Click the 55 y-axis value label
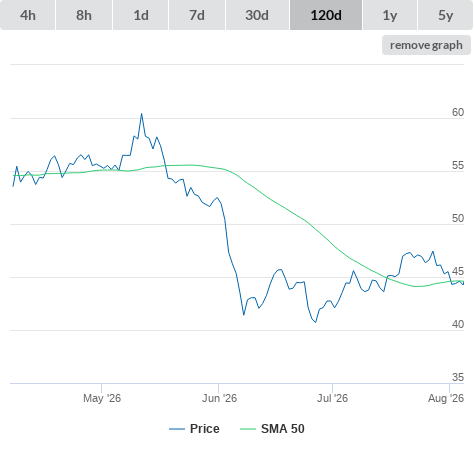The image size is (474, 455). tap(458, 165)
